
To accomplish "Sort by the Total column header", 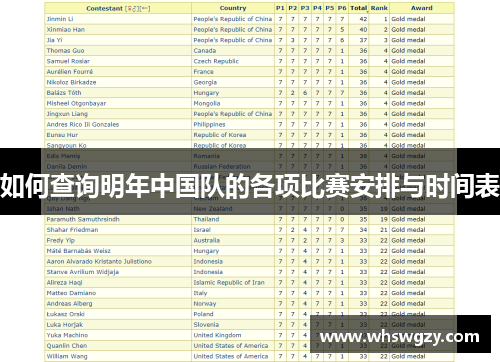I will click(x=358, y=8).
